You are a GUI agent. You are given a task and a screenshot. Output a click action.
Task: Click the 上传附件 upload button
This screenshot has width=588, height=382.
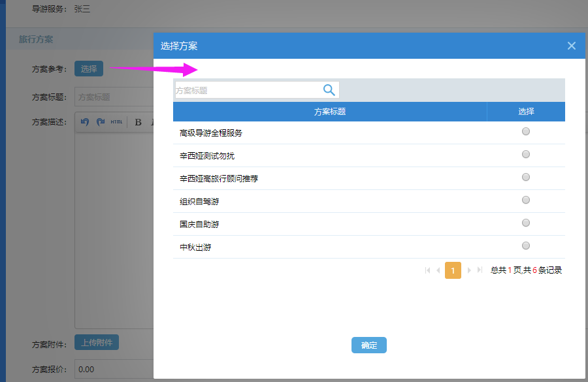tap(97, 343)
